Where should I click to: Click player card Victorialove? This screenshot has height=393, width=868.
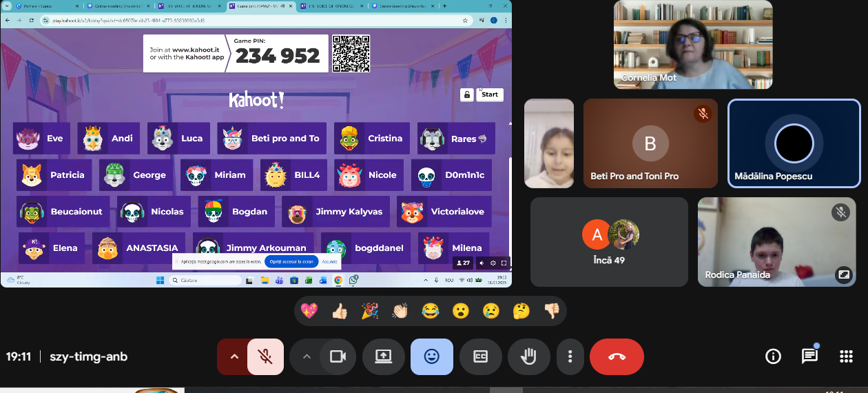(x=444, y=212)
